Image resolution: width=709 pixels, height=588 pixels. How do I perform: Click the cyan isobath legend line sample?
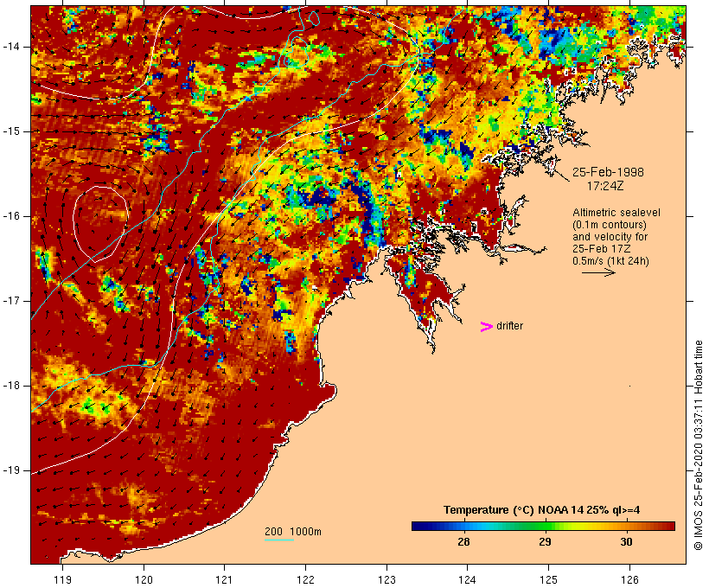point(279,540)
